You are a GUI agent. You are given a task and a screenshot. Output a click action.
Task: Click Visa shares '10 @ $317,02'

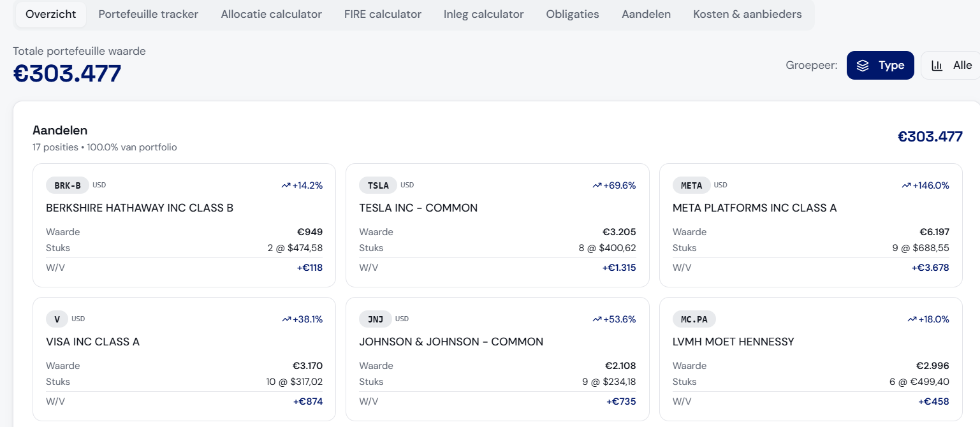[293, 382]
